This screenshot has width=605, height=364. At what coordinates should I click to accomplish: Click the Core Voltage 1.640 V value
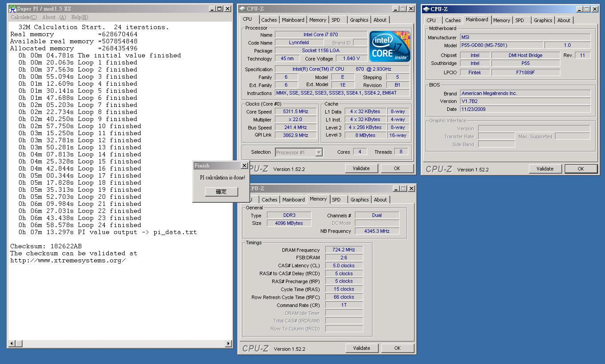tap(351, 58)
